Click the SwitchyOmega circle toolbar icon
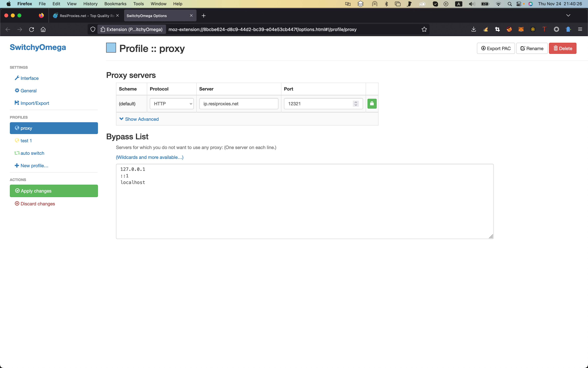The height and width of the screenshot is (368, 588). (x=556, y=29)
